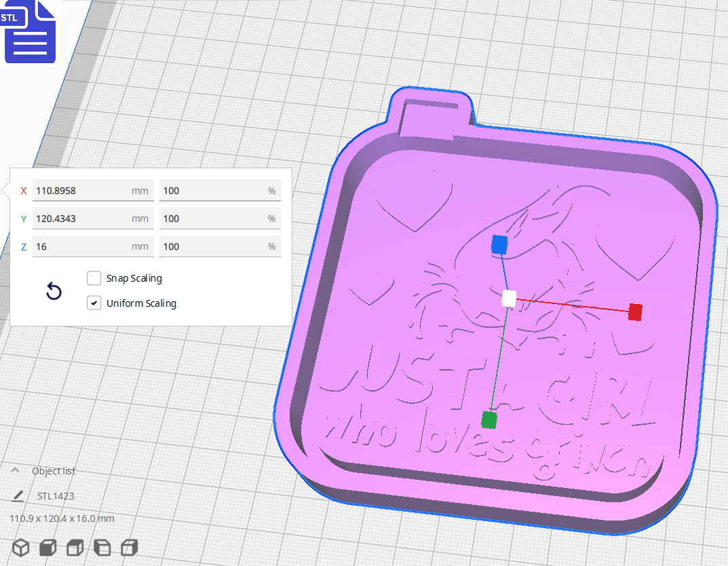The height and width of the screenshot is (566, 728).
Task: Switch to right side view cube icon
Action: pyautogui.click(x=129, y=548)
